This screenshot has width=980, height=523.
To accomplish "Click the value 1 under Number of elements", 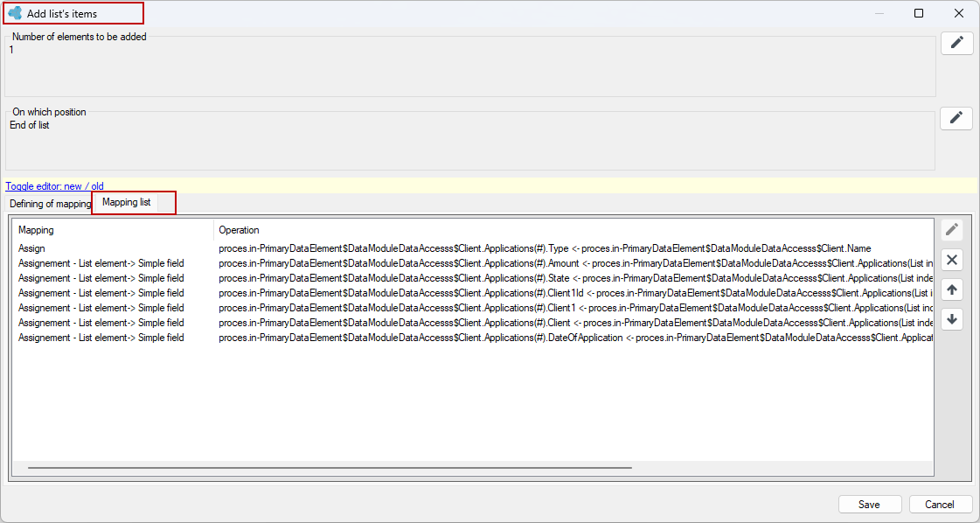I will tap(11, 50).
